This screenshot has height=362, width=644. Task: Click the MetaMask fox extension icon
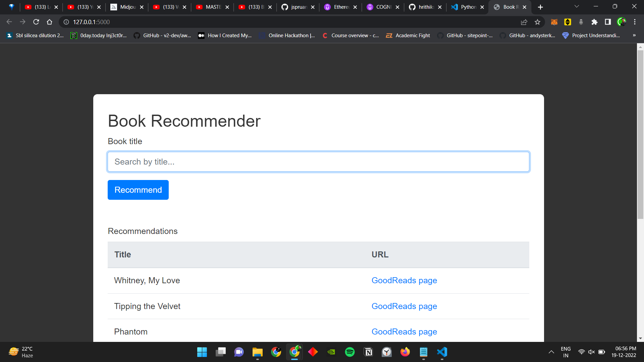click(x=554, y=22)
